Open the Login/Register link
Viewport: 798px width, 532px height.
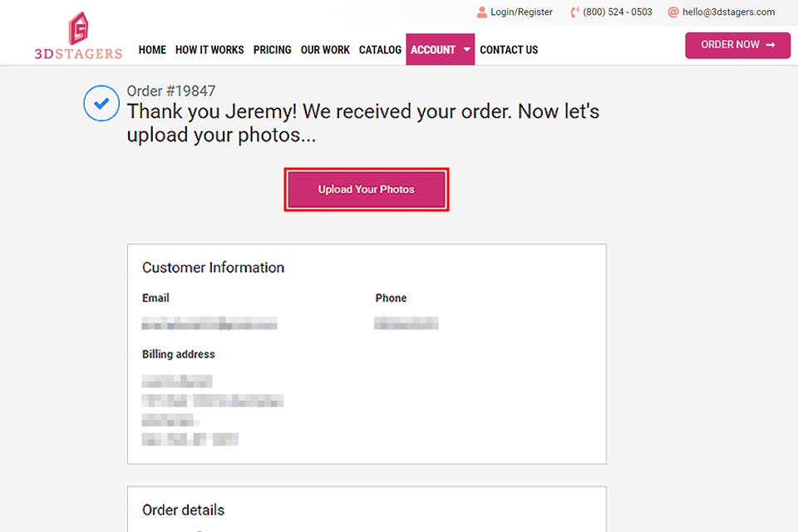tap(521, 12)
